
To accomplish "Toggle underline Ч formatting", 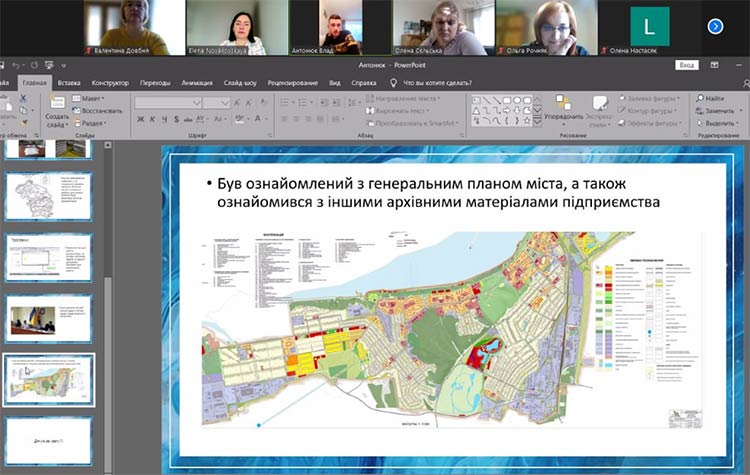I will (x=164, y=119).
